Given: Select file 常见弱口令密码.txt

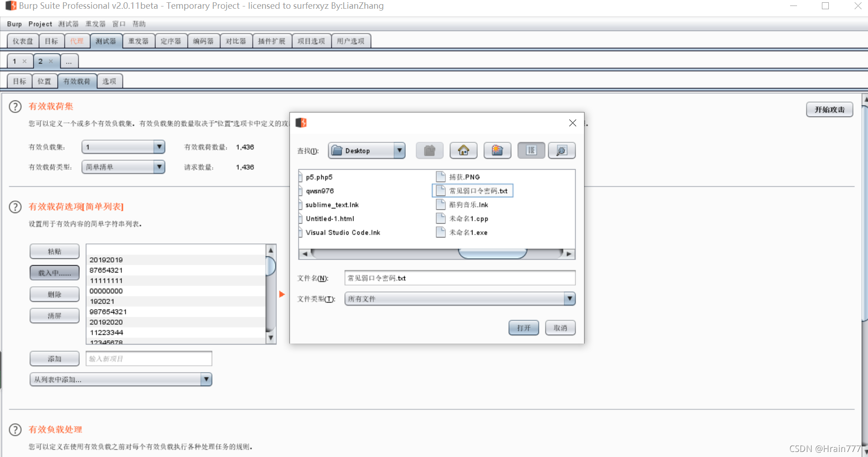Looking at the screenshot, I should (x=472, y=190).
